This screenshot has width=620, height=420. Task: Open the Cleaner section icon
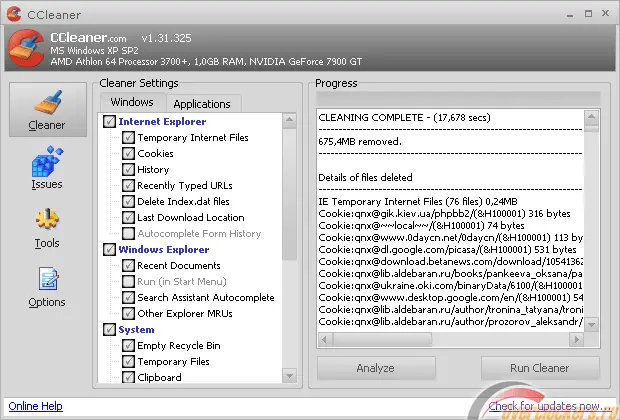pos(48,110)
